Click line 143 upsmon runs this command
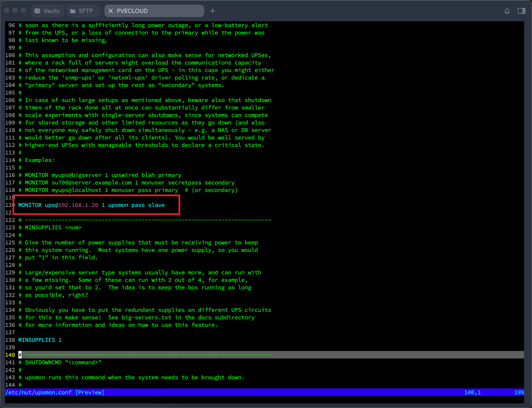 click(131, 377)
